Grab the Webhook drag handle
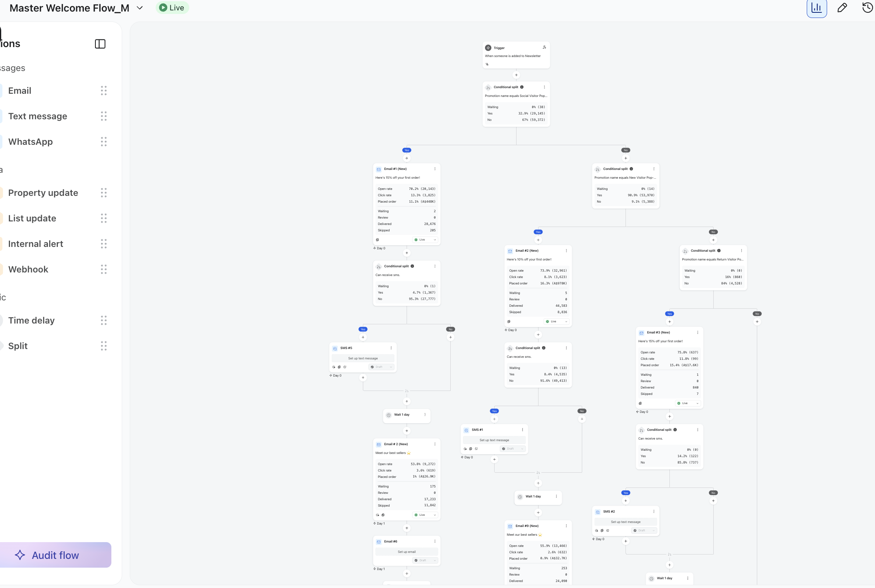This screenshot has width=875, height=588. click(x=104, y=269)
